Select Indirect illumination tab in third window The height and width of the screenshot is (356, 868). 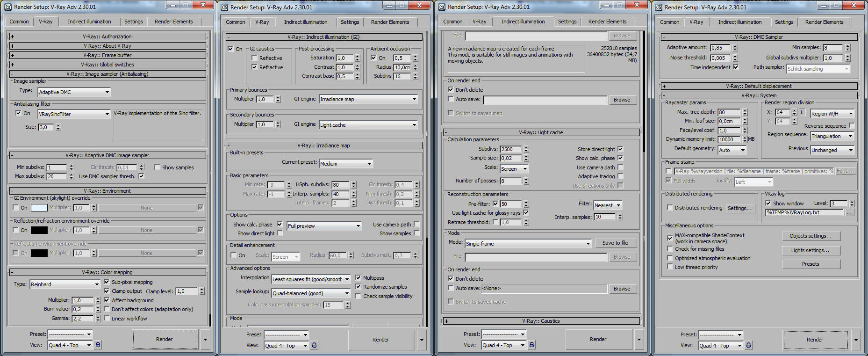pyautogui.click(x=523, y=22)
